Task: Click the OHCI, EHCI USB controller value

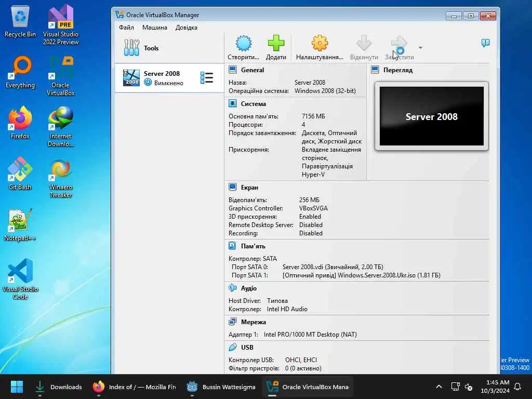Action: pyautogui.click(x=301, y=360)
